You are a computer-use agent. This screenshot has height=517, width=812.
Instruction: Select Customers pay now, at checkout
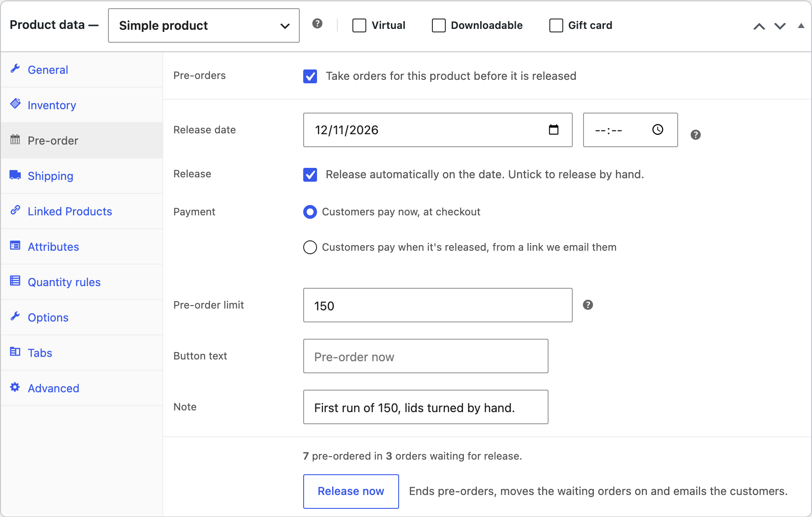[310, 212]
